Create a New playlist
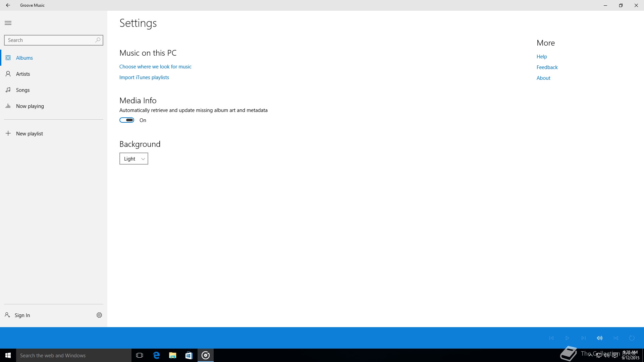Screen dimensions: 644x362 [54, 133]
